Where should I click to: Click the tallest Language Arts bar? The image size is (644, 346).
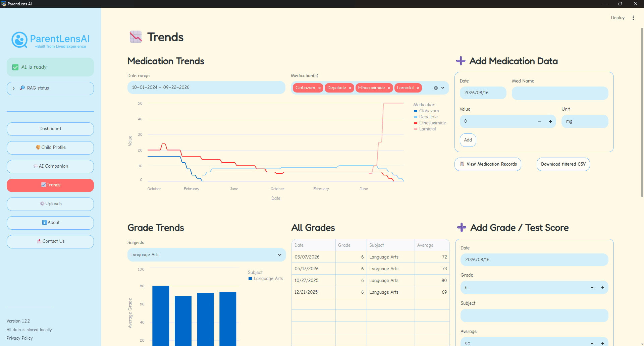pos(161,315)
